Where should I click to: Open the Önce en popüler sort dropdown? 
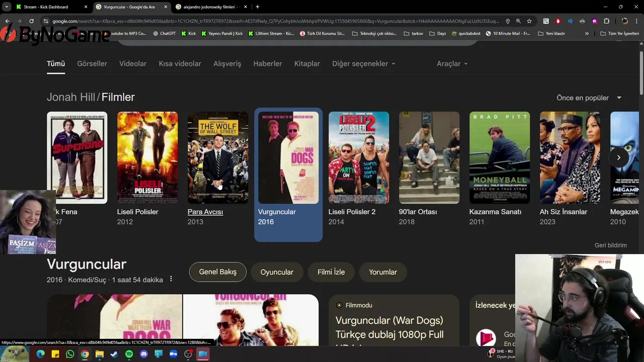589,98
